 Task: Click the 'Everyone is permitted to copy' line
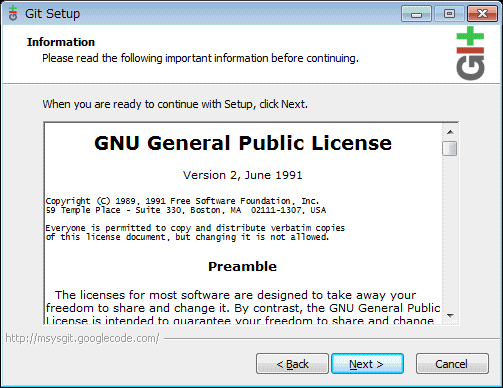(x=195, y=228)
